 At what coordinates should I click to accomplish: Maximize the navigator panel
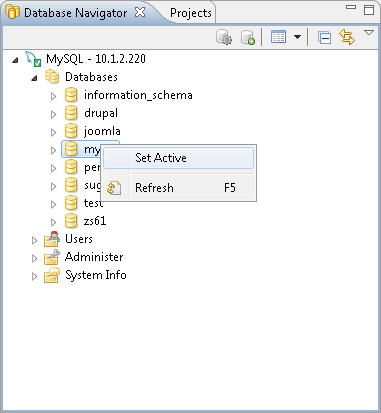click(x=369, y=9)
